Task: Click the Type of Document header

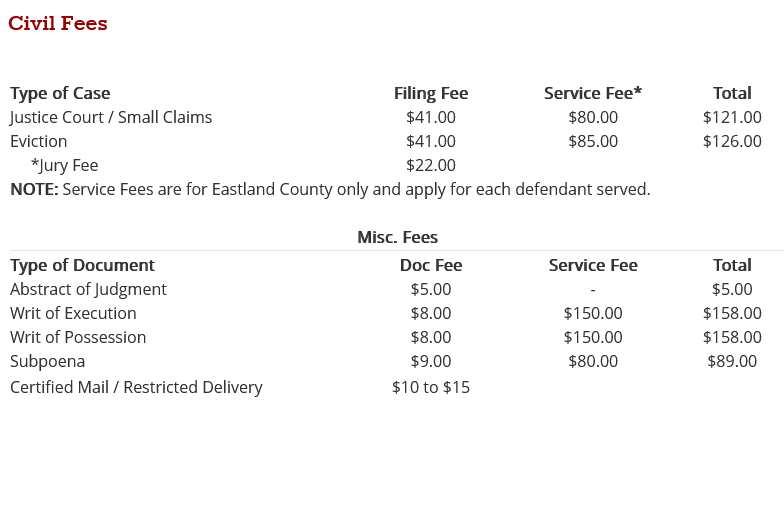Action: tap(82, 265)
